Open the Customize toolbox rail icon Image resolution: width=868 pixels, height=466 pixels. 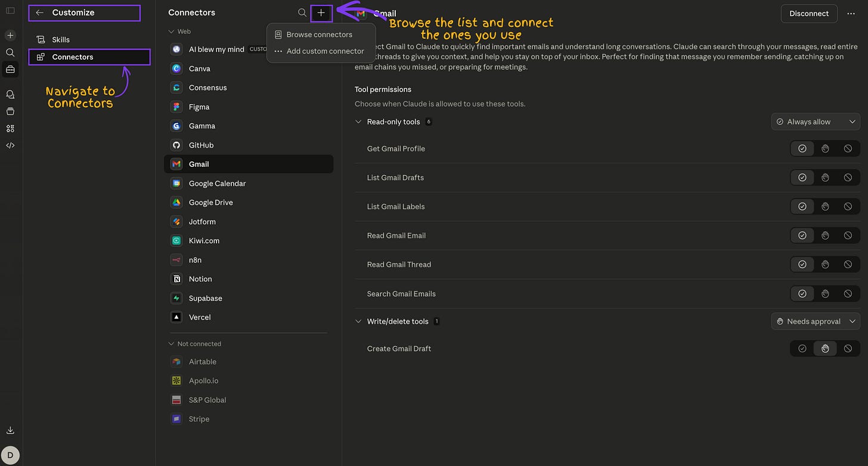[10, 69]
